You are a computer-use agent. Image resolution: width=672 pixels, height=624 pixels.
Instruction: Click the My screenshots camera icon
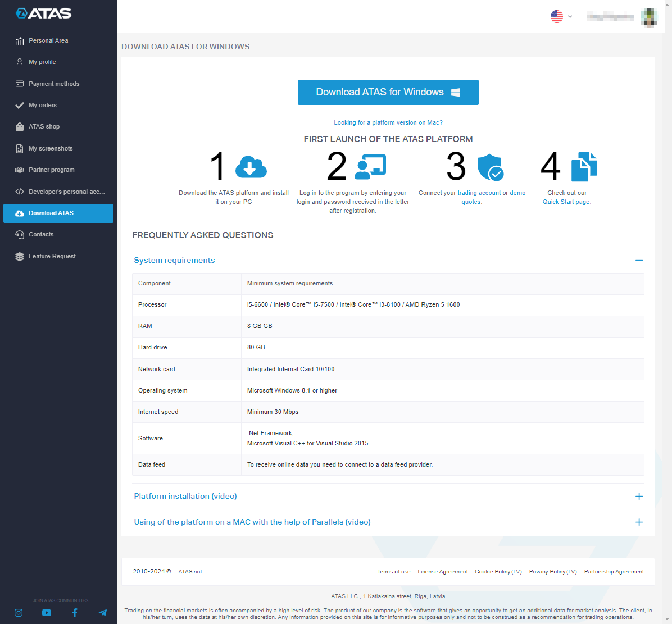[x=18, y=148]
